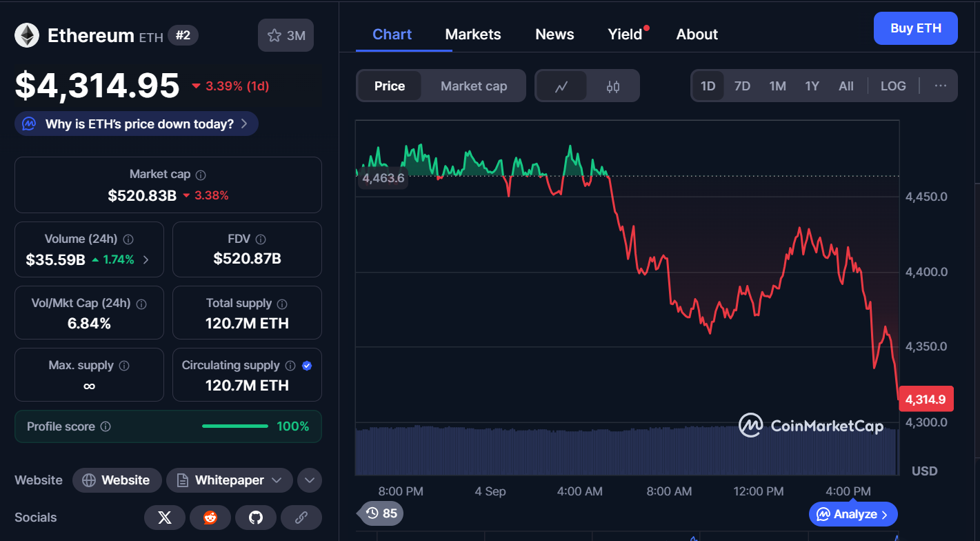Open Market cap info tooltip icon
This screenshot has height=541, width=980.
[201, 175]
